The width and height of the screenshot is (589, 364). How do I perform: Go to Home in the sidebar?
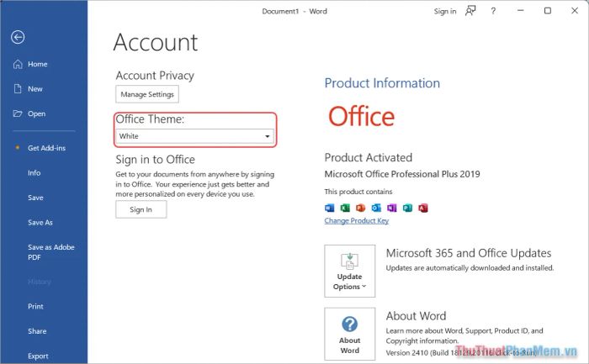(x=38, y=64)
